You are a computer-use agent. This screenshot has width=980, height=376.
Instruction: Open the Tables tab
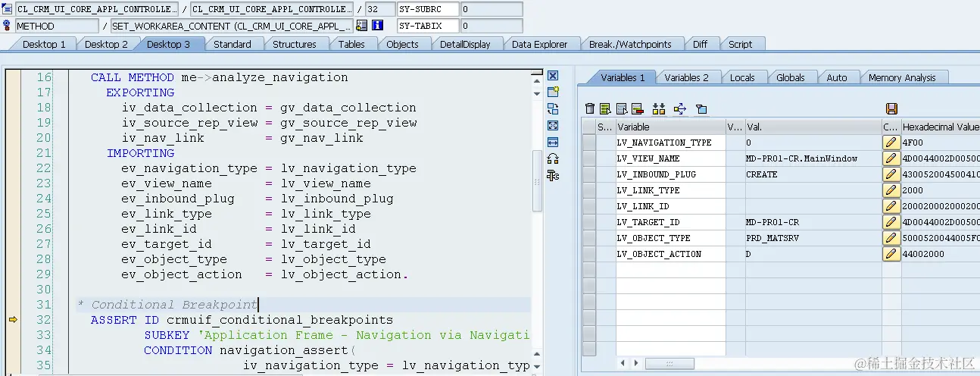pos(351,44)
